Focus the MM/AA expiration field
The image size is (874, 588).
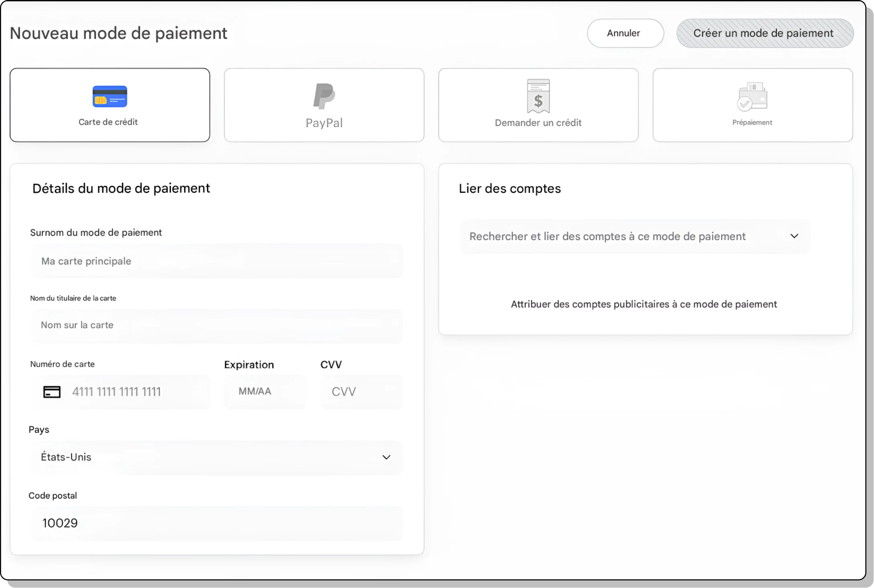click(x=265, y=392)
